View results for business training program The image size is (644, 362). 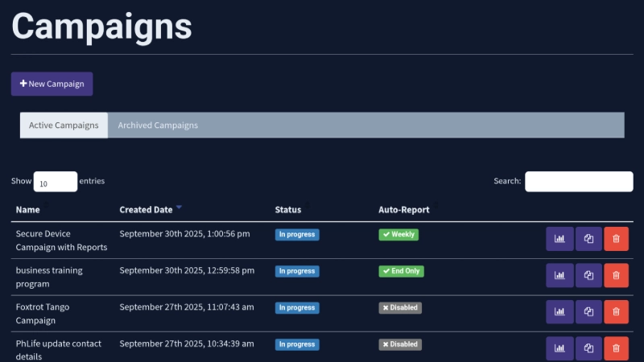559,275
